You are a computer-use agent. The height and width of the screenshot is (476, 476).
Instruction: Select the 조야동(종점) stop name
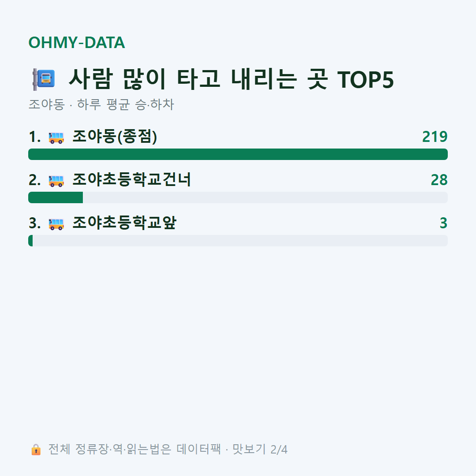tap(115, 137)
